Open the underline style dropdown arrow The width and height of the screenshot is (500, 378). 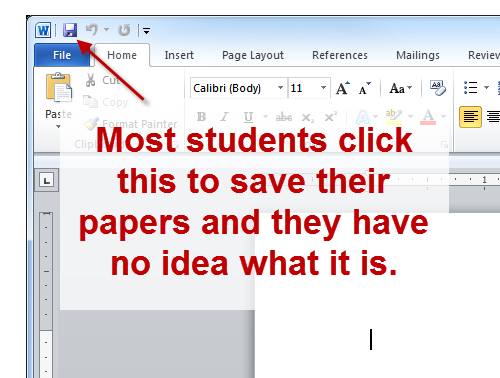coord(266,117)
